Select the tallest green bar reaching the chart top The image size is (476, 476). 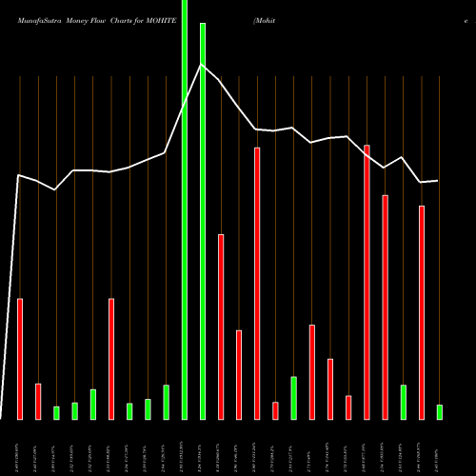click(185, 209)
